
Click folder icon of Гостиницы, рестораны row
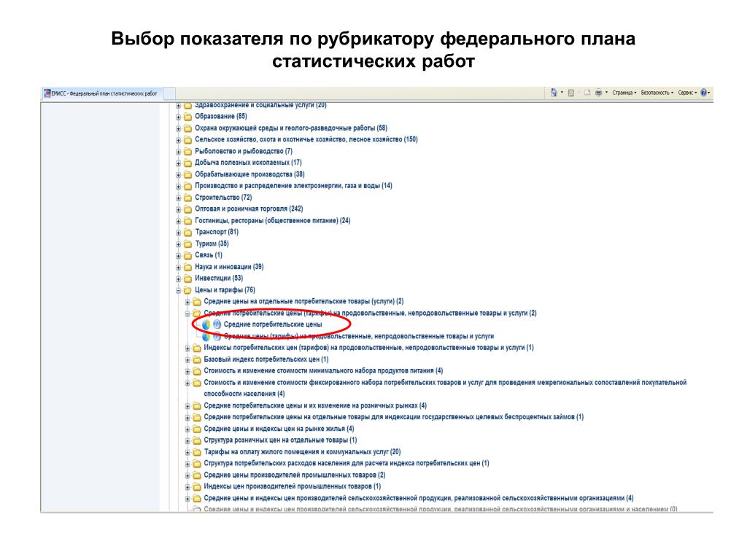187,220
